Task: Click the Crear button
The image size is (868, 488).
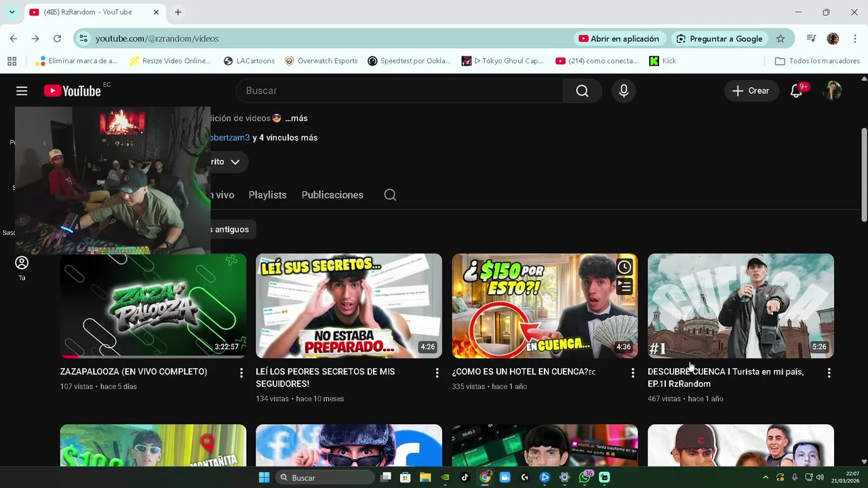Action: (x=751, y=91)
